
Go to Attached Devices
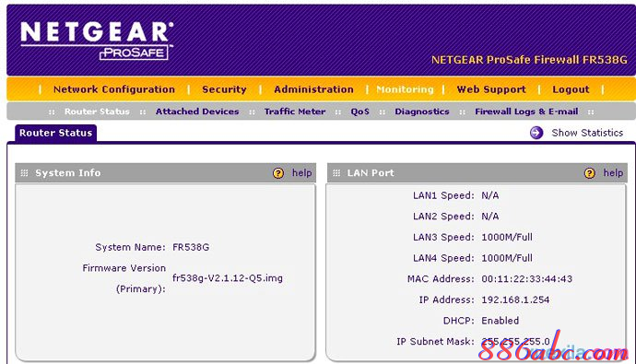(197, 112)
